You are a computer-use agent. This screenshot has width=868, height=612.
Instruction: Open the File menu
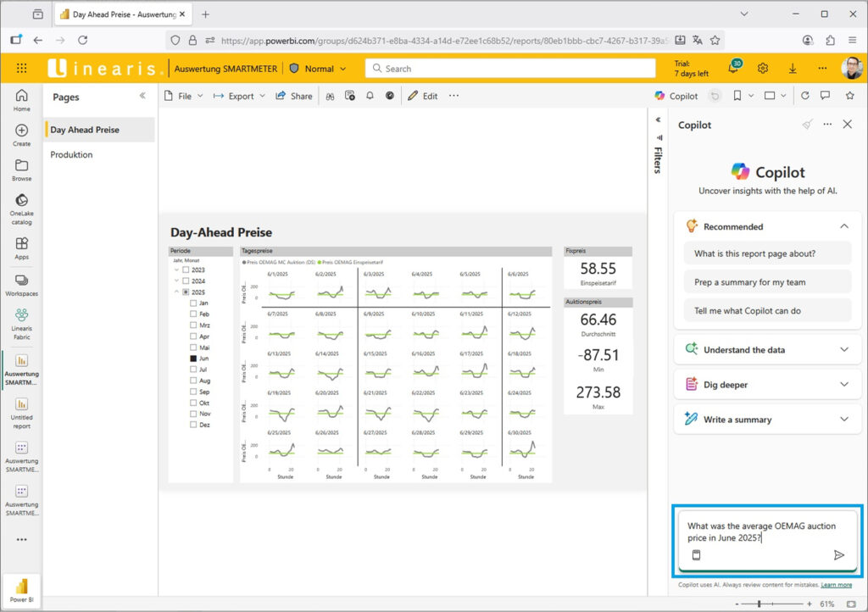click(184, 96)
